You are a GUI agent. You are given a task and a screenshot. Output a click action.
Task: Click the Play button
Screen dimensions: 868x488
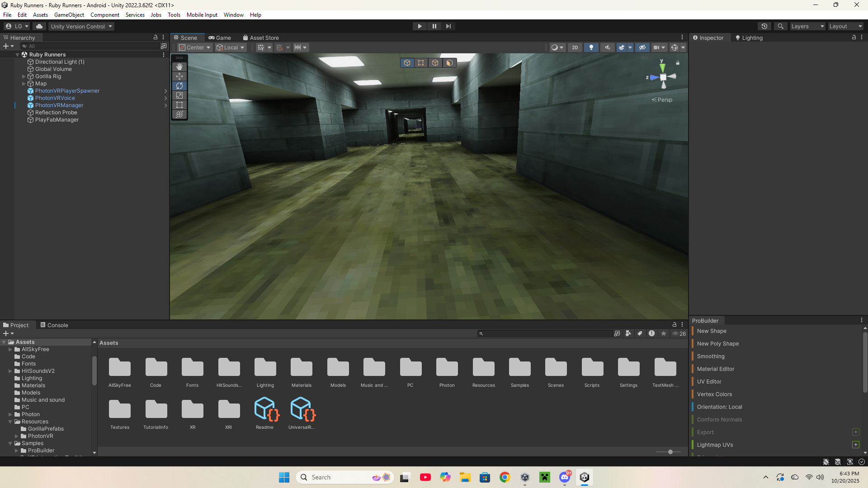click(x=420, y=26)
